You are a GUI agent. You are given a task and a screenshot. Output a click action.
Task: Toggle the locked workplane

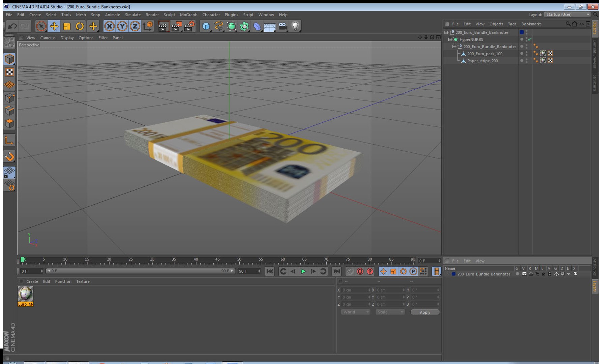click(x=9, y=173)
